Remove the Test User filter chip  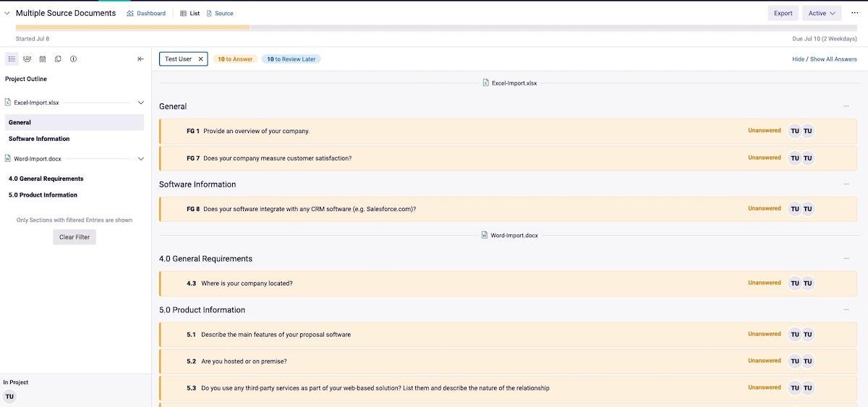pyautogui.click(x=201, y=59)
